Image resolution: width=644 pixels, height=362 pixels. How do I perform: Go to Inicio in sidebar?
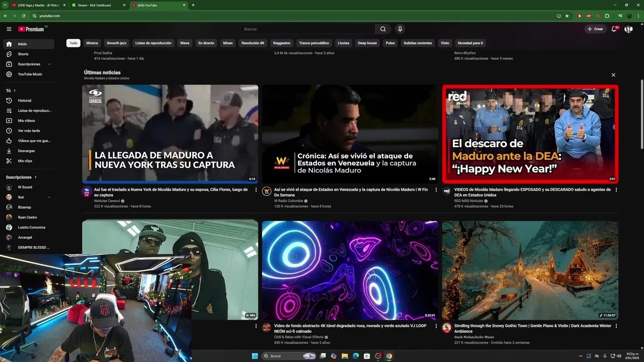(x=28, y=44)
